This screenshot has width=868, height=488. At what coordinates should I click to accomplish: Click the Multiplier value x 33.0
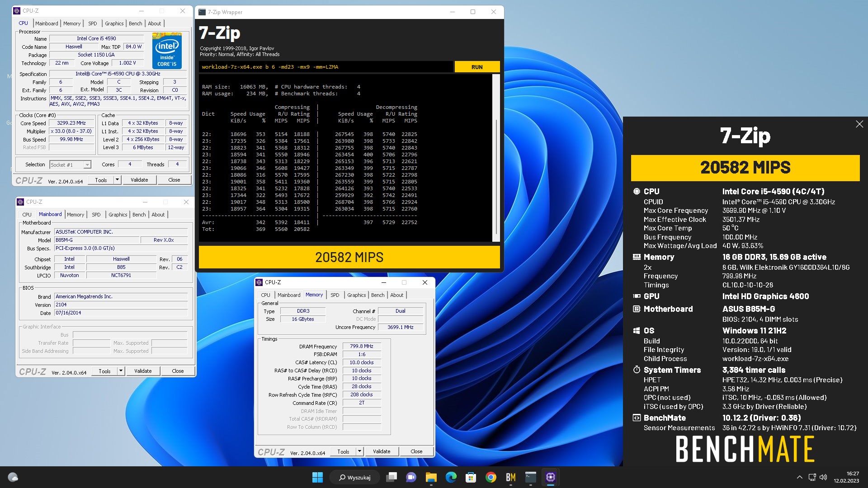[71, 131]
